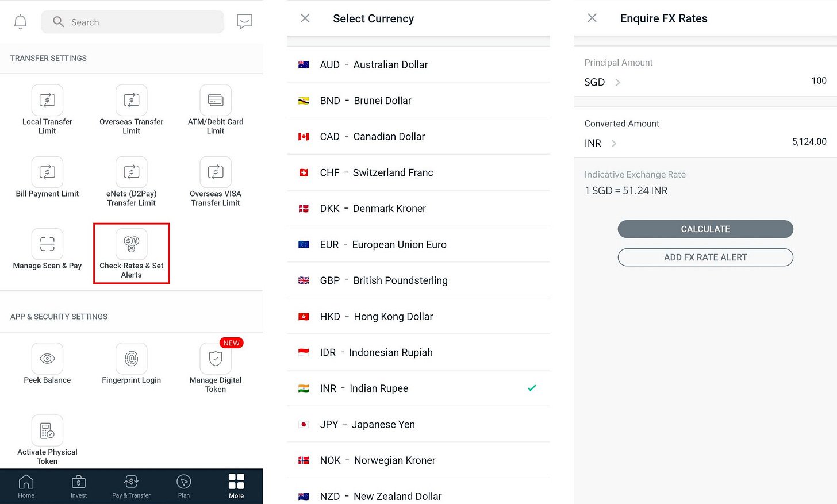Select EUR - European Union Euro
The width and height of the screenshot is (837, 504).
click(x=418, y=244)
